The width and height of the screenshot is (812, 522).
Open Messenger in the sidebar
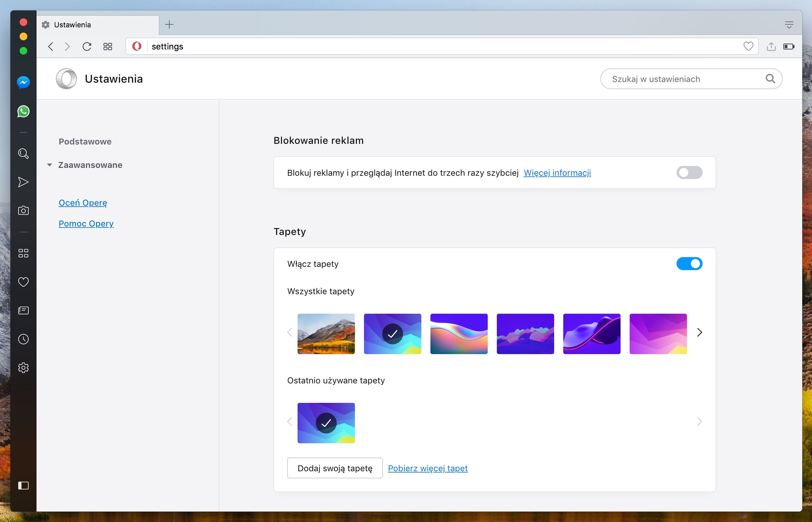pos(23,83)
